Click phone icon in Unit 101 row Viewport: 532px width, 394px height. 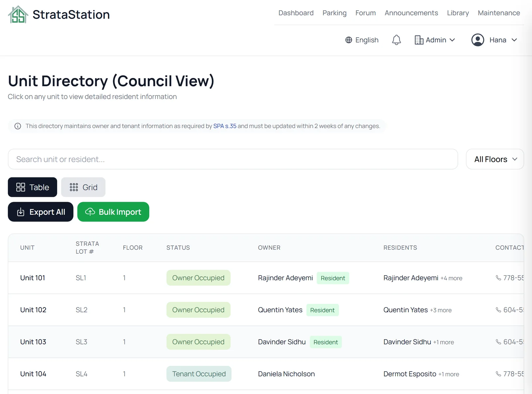pos(498,278)
